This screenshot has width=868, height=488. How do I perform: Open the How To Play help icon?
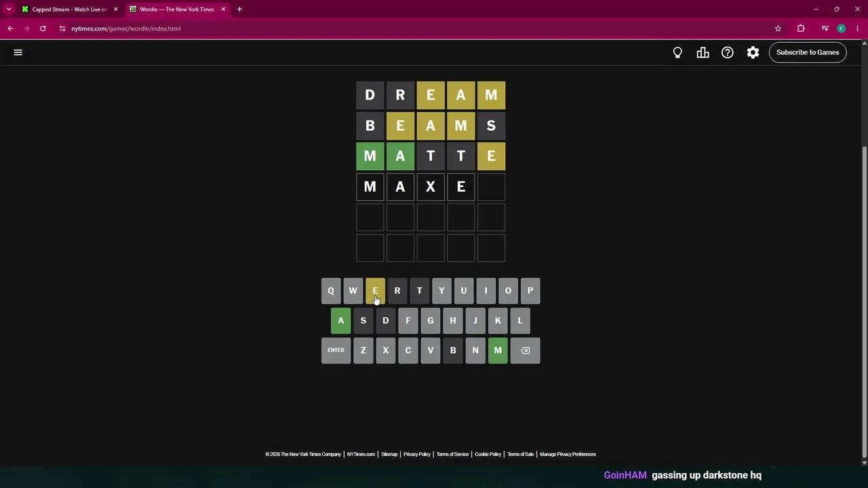[x=728, y=52]
